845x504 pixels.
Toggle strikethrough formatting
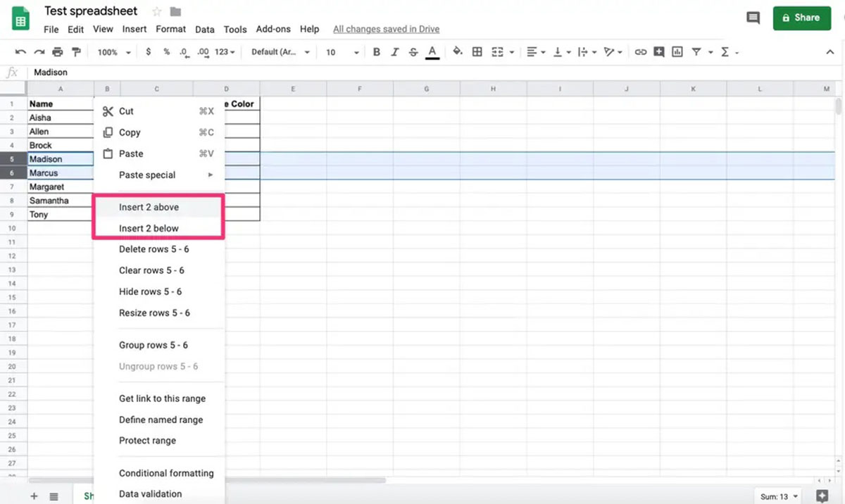(x=413, y=51)
